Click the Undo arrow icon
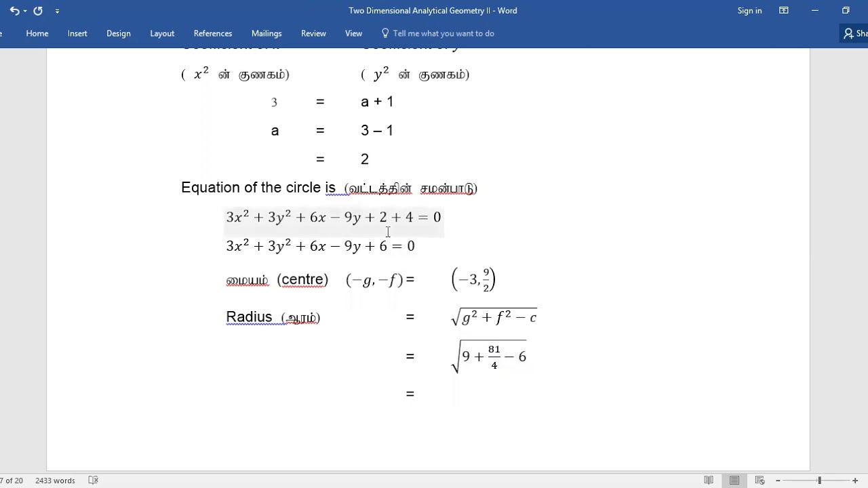The image size is (868, 488). tap(14, 11)
